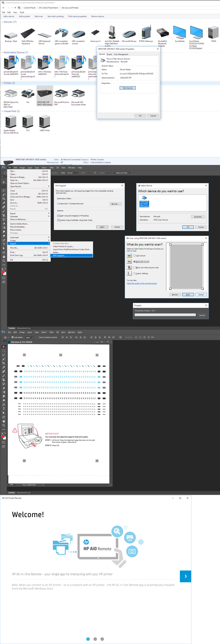The image size is (220, 644).
Task: Select Crop tool in the IMG.bmp Photoshop window
Action: [4, 363]
